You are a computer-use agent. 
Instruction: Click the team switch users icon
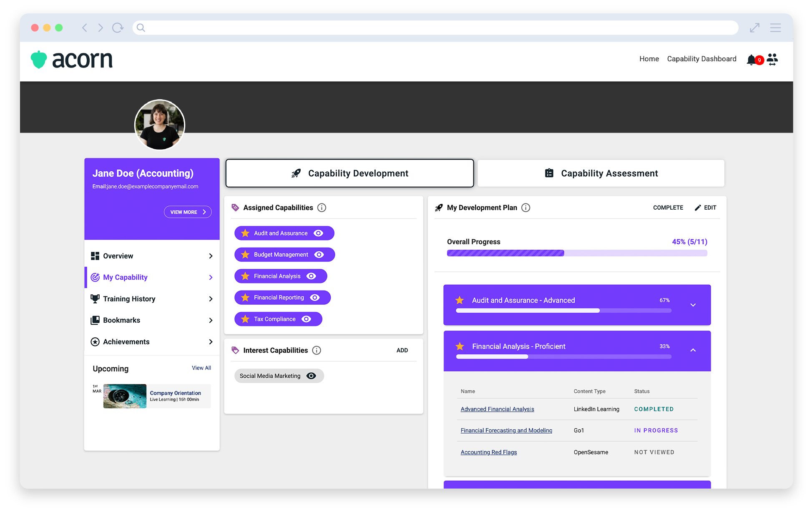point(772,60)
